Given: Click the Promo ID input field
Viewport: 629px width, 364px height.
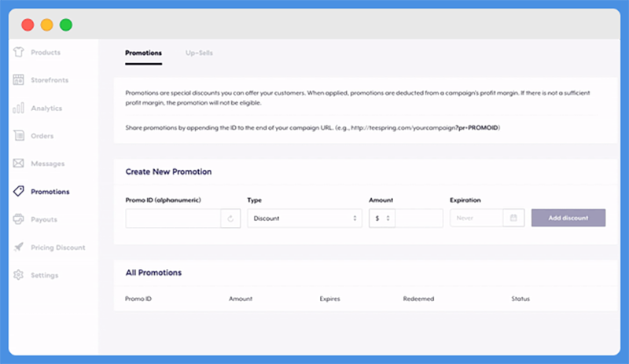Looking at the screenshot, I should point(173,219).
